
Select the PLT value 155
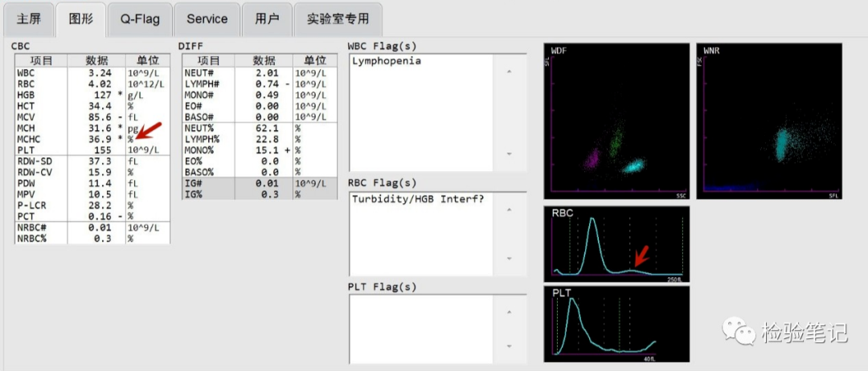tap(104, 150)
